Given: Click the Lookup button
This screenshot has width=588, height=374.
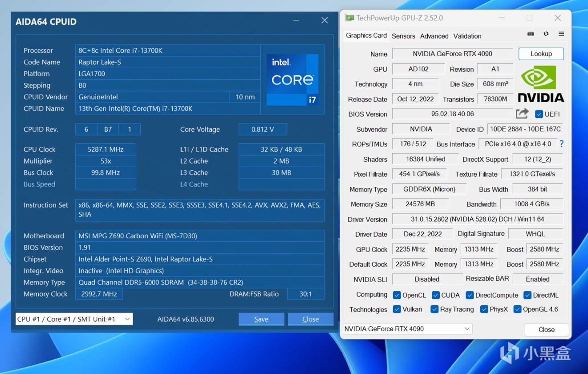Looking at the screenshot, I should [541, 54].
